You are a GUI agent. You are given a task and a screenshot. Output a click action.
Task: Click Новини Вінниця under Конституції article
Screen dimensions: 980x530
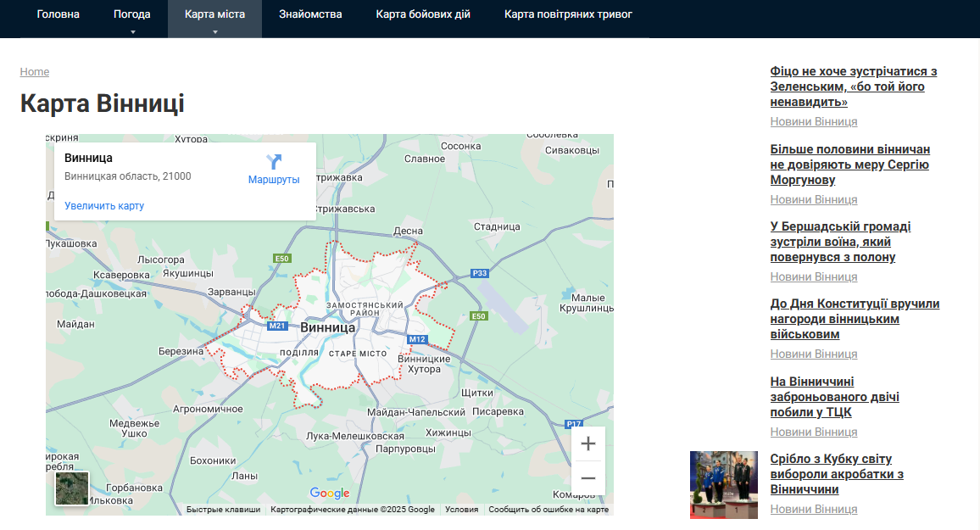[x=814, y=354]
